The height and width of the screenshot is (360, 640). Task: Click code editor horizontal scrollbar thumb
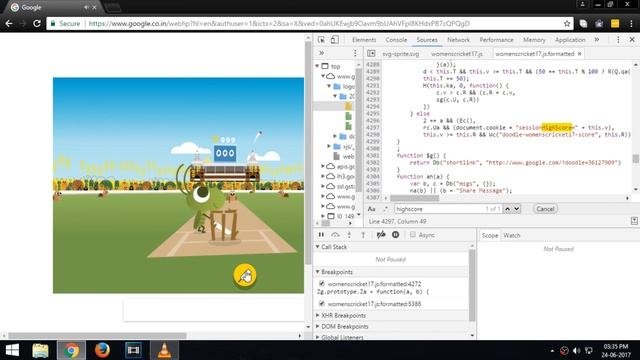(x=415, y=198)
